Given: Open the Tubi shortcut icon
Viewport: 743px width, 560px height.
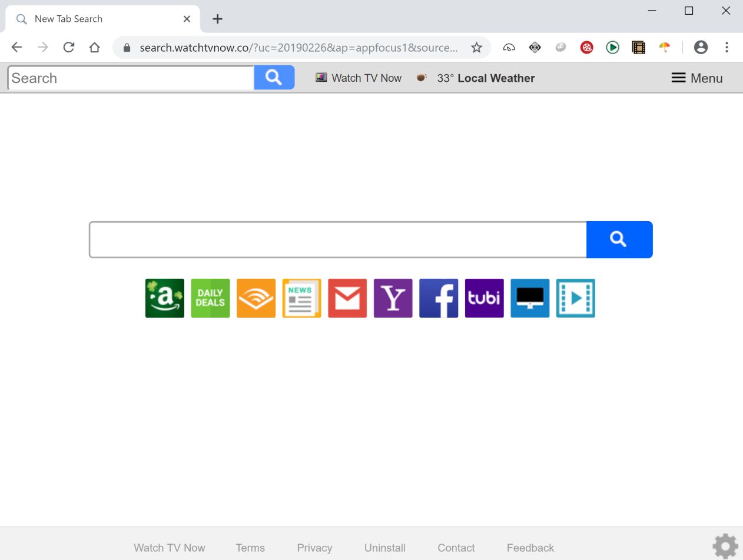Looking at the screenshot, I should (484, 298).
